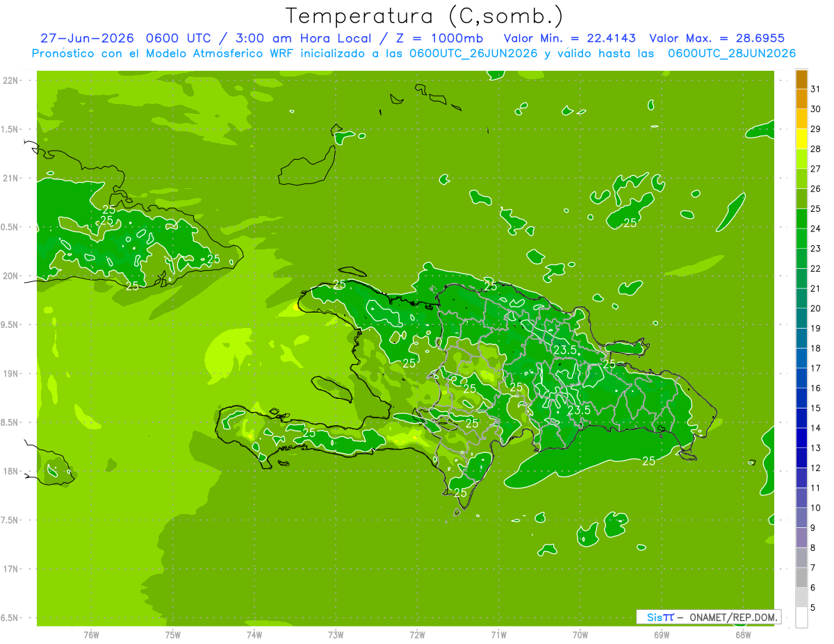Click the title 'Temperatura (C,somb.)'

[424, 15]
